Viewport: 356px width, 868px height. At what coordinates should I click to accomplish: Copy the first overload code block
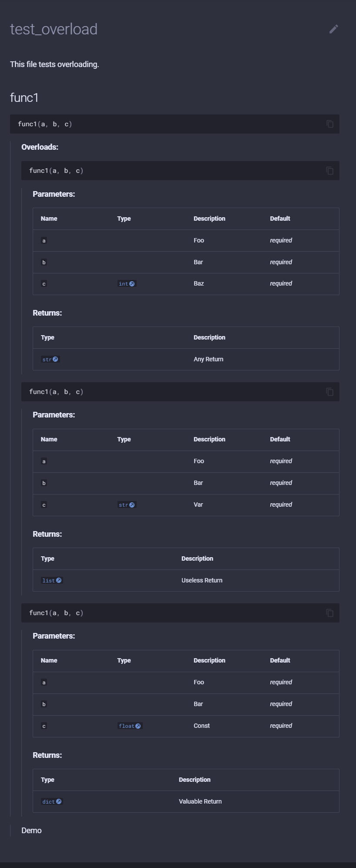click(x=330, y=171)
